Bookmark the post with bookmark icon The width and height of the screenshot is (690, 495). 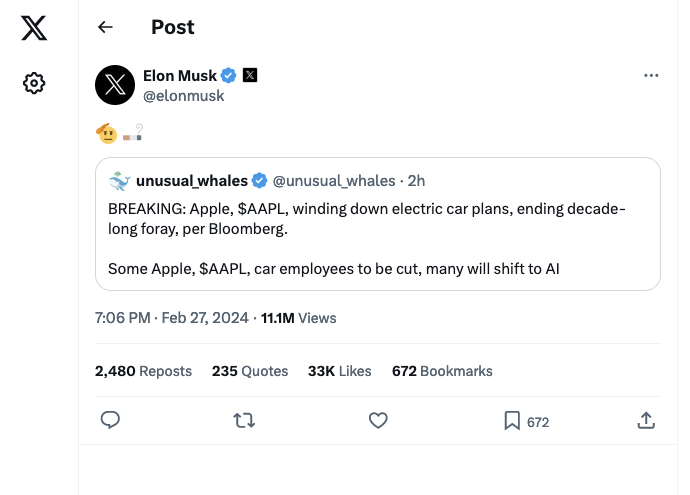(x=512, y=421)
